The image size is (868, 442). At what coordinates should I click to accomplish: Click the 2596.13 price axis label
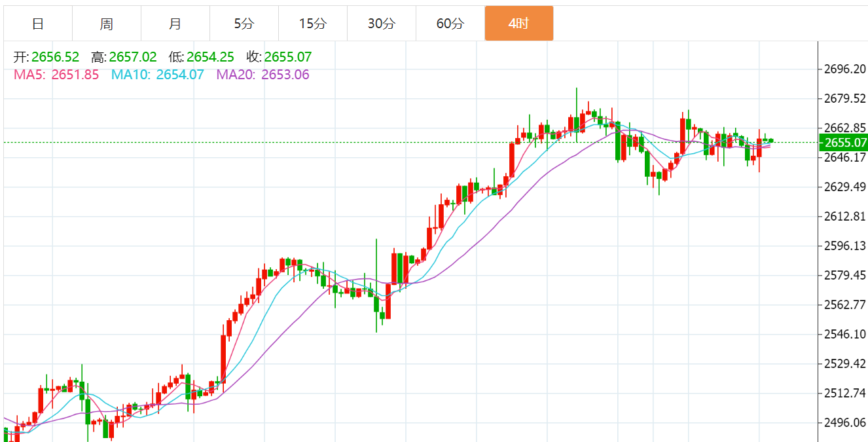845,246
